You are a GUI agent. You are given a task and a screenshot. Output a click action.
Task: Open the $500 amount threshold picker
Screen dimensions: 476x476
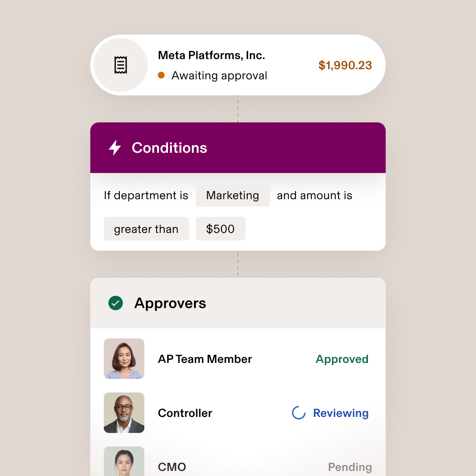220,229
